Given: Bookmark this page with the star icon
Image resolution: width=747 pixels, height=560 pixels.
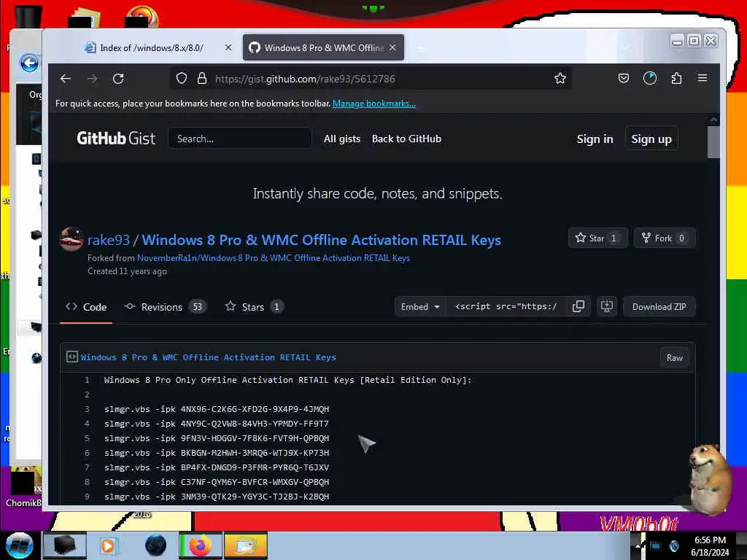Looking at the screenshot, I should [x=560, y=79].
